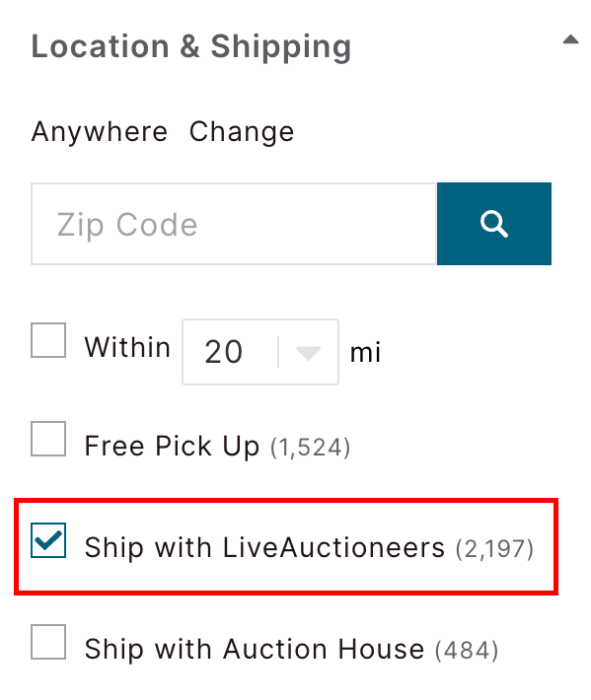The height and width of the screenshot is (700, 591).
Task: Select the Free Pick Up label
Action: pyautogui.click(x=172, y=446)
